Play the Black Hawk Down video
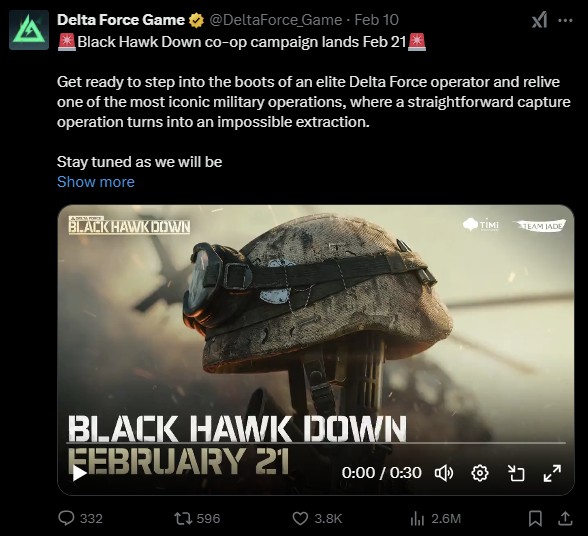Image resolution: width=588 pixels, height=536 pixels. click(79, 473)
